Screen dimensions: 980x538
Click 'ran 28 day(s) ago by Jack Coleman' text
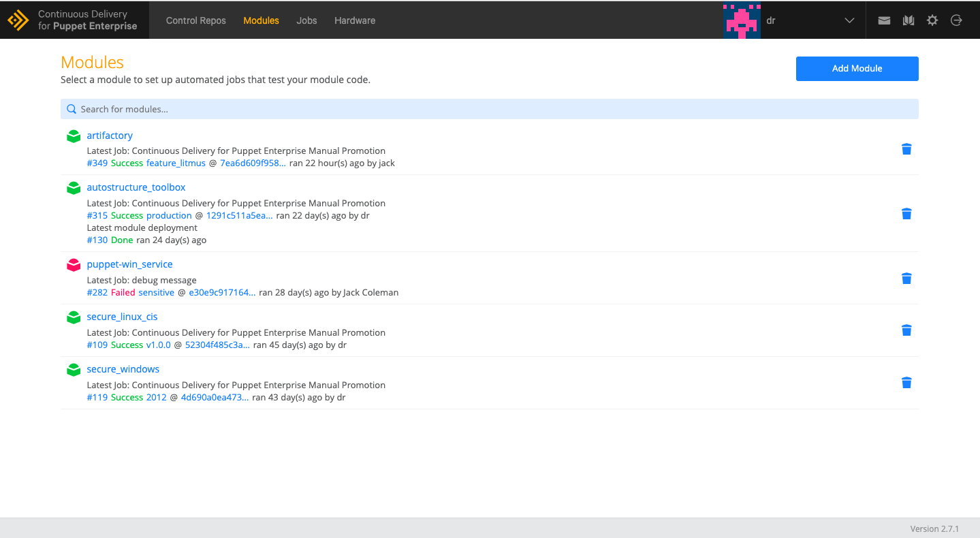329,293
